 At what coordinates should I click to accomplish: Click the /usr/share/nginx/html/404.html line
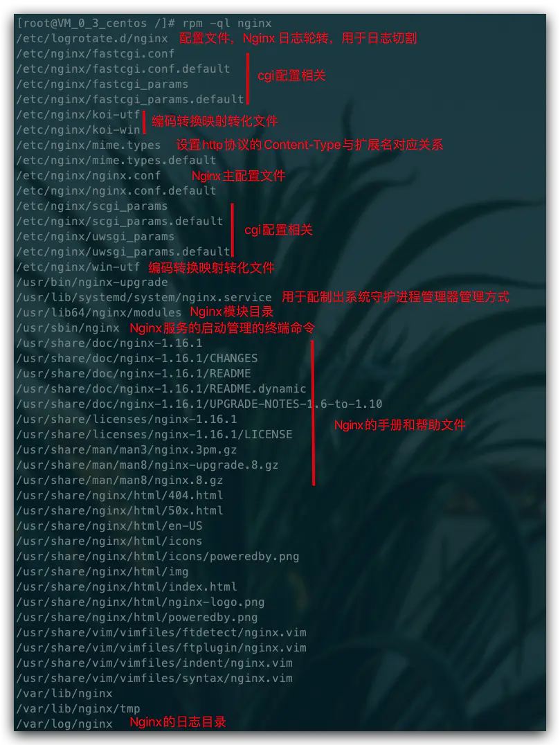click(120, 496)
